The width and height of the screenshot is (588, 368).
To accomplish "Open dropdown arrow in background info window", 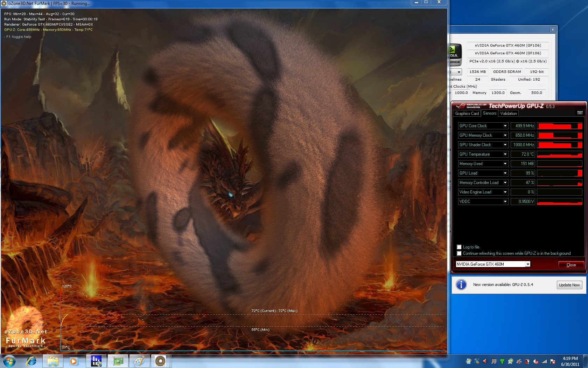I will [458, 72].
